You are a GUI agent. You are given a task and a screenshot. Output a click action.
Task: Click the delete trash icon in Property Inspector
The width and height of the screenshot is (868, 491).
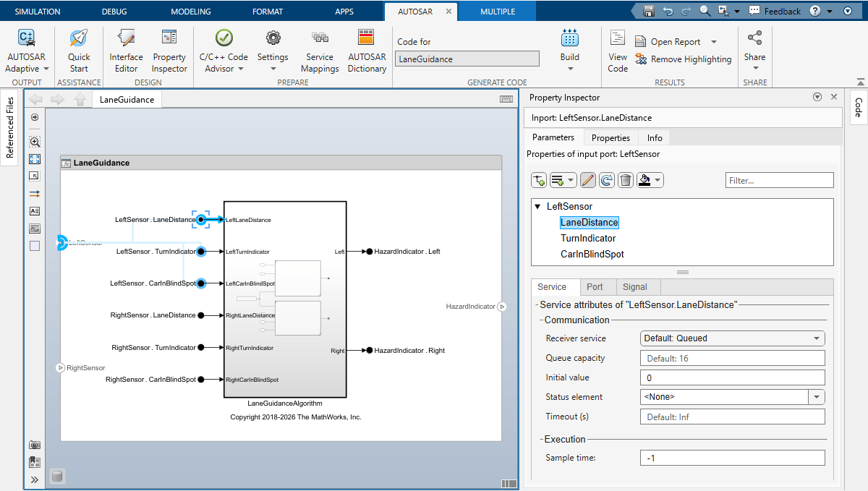click(x=626, y=180)
